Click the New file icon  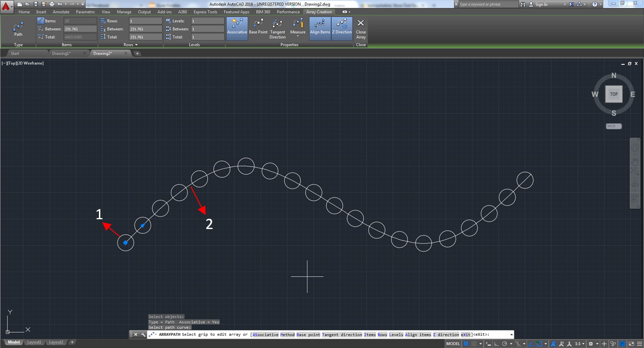[x=20, y=4]
